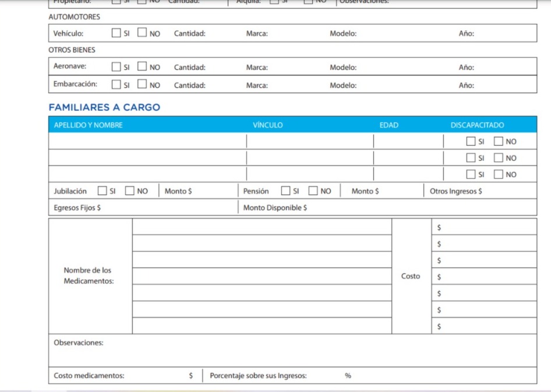Check Discapacitado SI in first family row
Viewport: 551px width, 392px height.
click(x=471, y=141)
